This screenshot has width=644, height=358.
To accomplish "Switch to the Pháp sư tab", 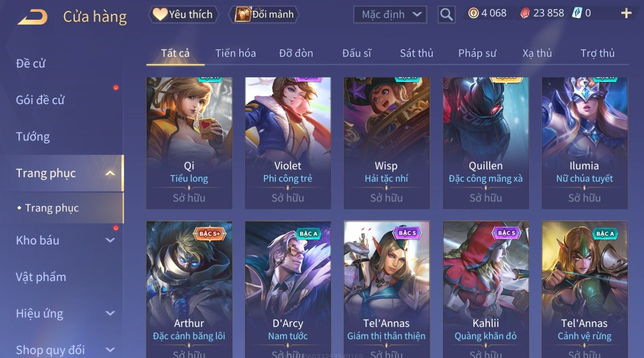I will (477, 53).
